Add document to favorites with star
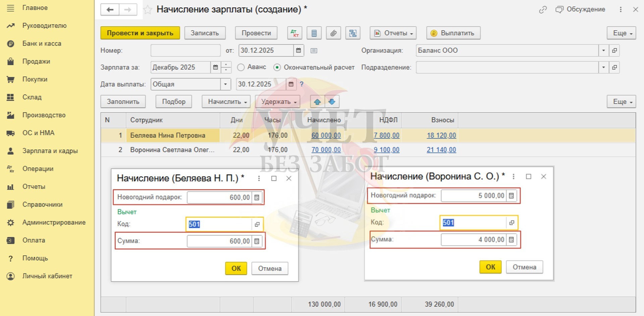 (148, 10)
